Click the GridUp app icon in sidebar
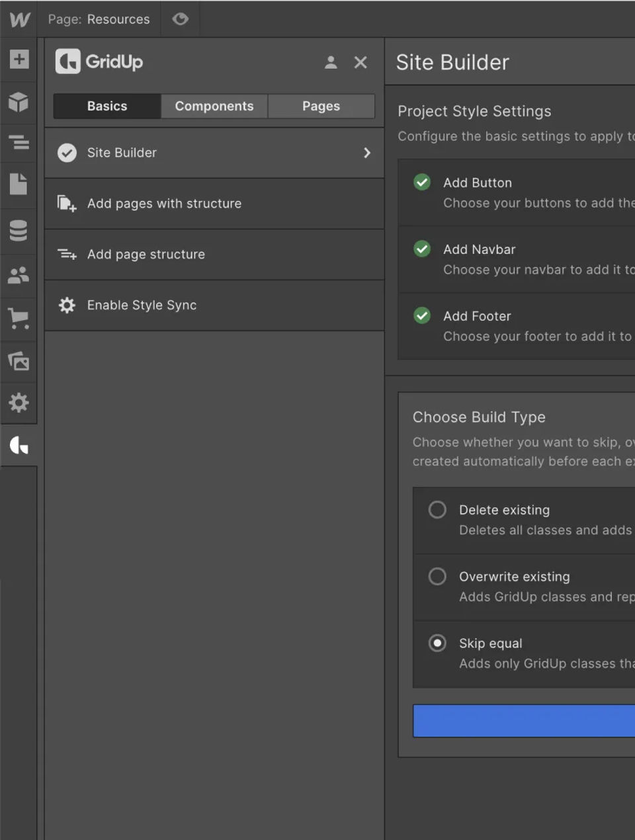 click(x=19, y=446)
